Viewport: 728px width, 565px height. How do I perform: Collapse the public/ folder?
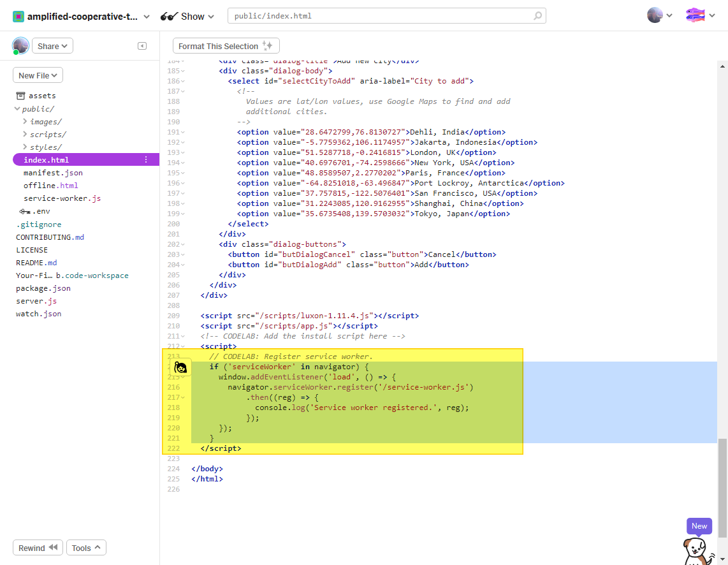(x=17, y=108)
